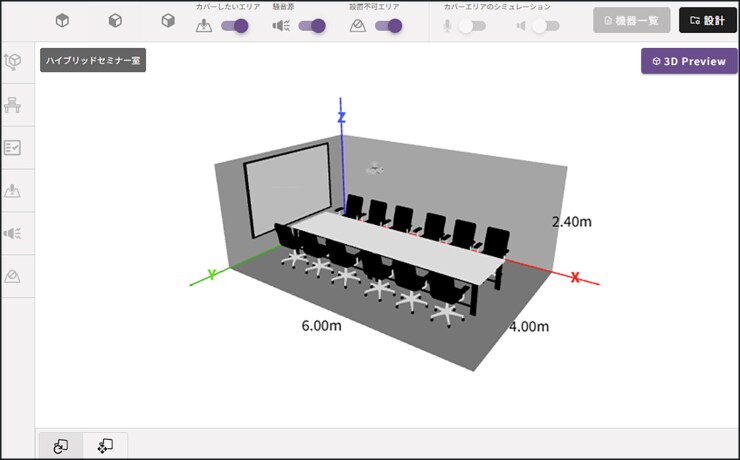740x460 pixels.
Task: Open the 3D Preview
Action: coord(688,61)
